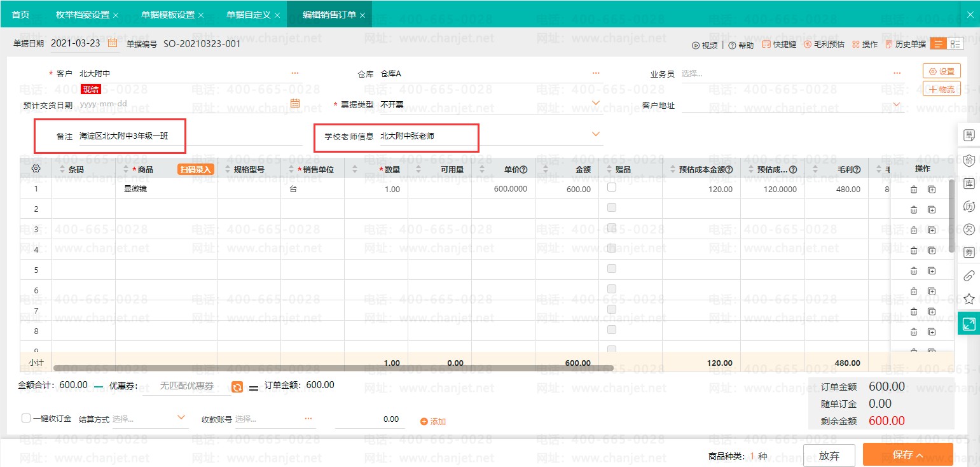Click the star favorite icon in sidebar
980x467 pixels.
(969, 298)
